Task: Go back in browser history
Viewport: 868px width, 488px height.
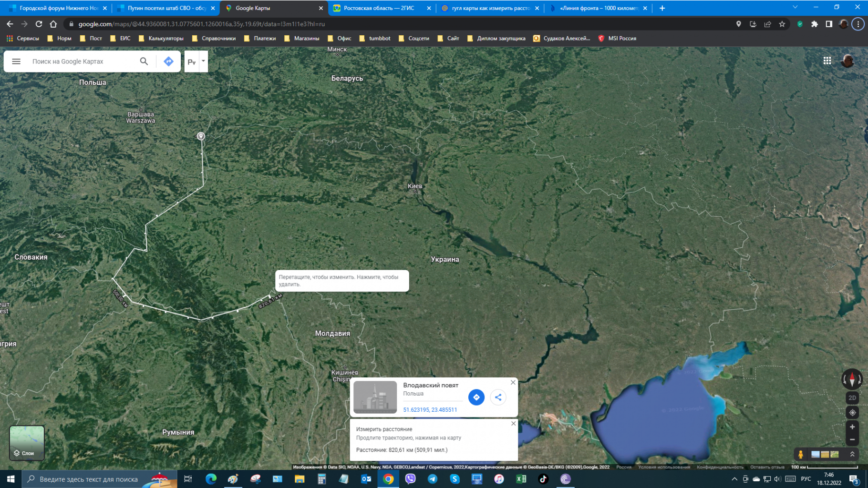Action: click(10, 24)
